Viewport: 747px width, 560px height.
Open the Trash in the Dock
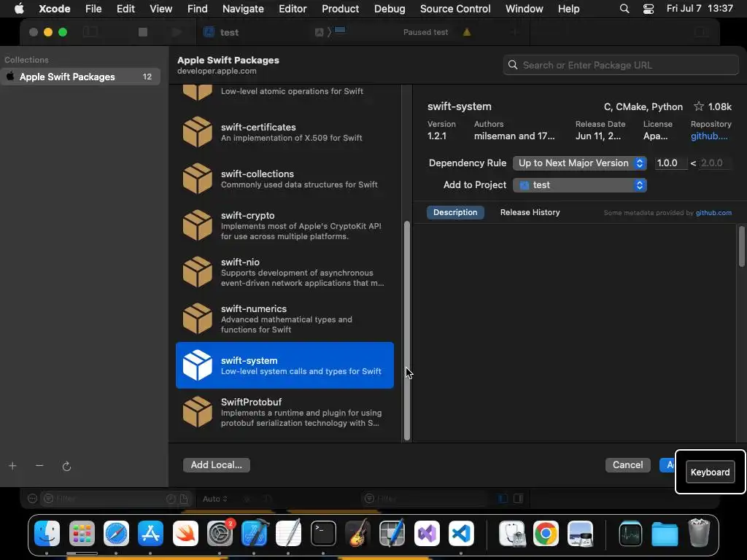pyautogui.click(x=699, y=533)
